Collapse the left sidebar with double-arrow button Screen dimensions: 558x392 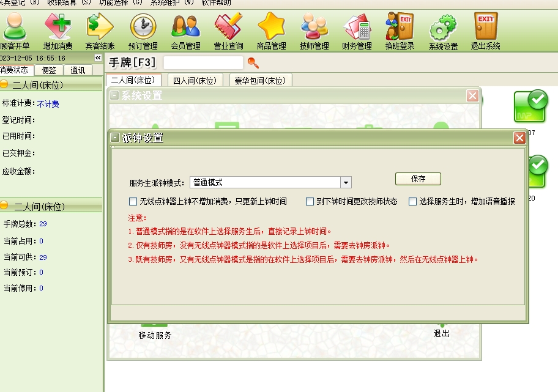pyautogui.click(x=97, y=57)
